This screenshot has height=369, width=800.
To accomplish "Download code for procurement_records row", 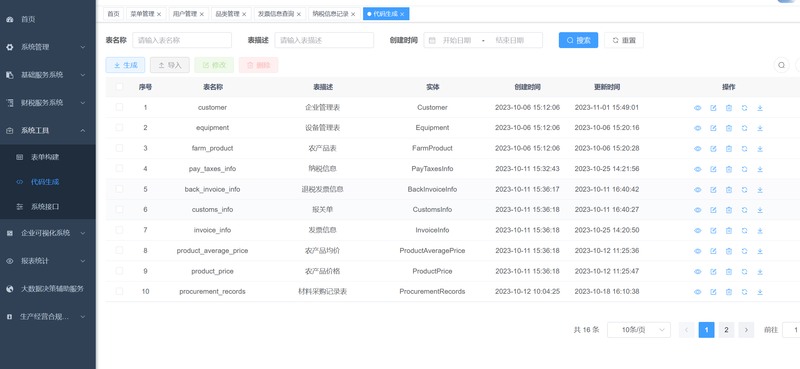I will [760, 291].
